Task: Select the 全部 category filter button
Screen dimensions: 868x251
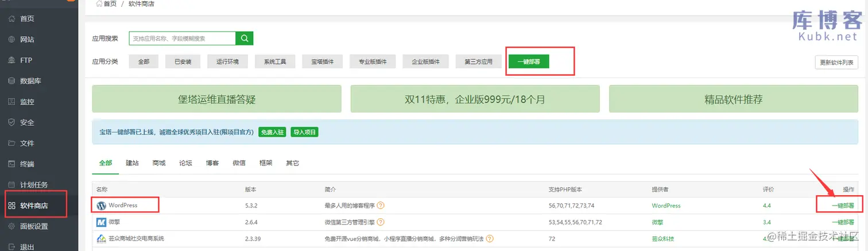Action: (144, 61)
